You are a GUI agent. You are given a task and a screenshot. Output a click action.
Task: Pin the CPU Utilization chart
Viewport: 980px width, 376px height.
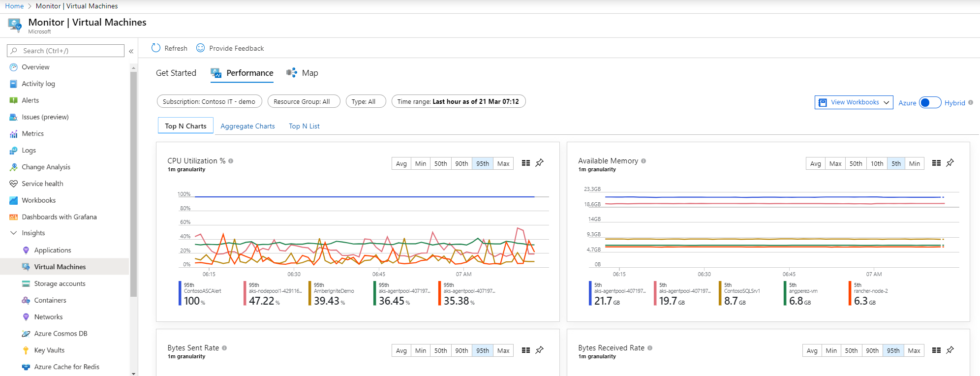[540, 163]
